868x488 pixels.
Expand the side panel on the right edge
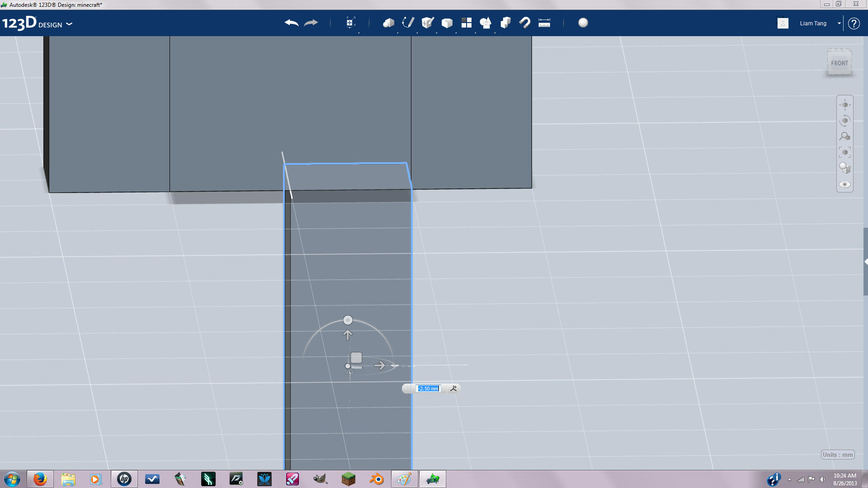pyautogui.click(x=866, y=262)
